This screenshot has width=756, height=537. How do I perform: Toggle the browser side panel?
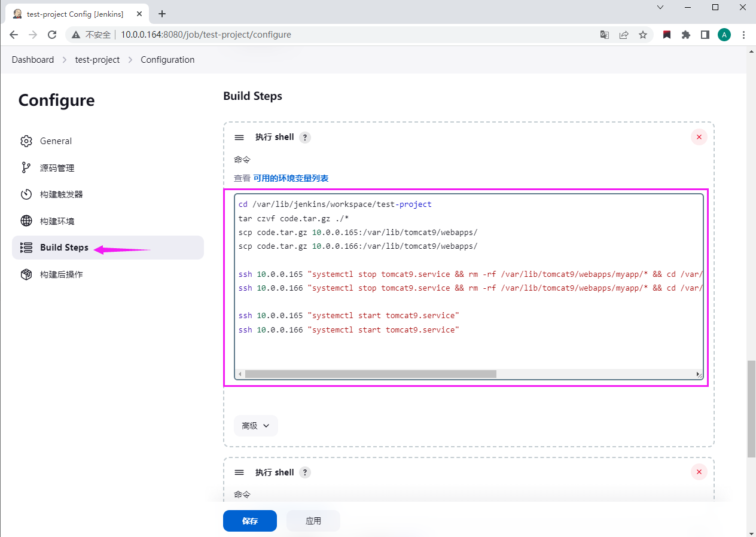point(705,35)
